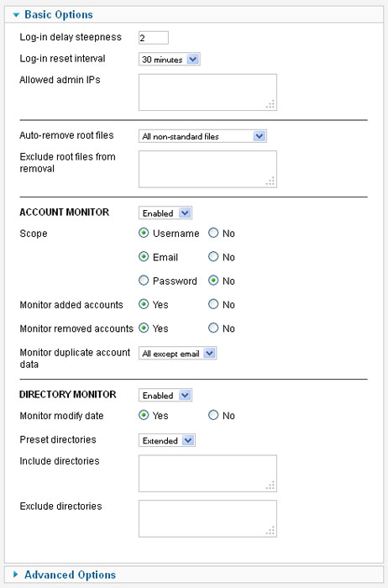Select Password radio button in Scope
388x588 pixels.
click(x=144, y=281)
